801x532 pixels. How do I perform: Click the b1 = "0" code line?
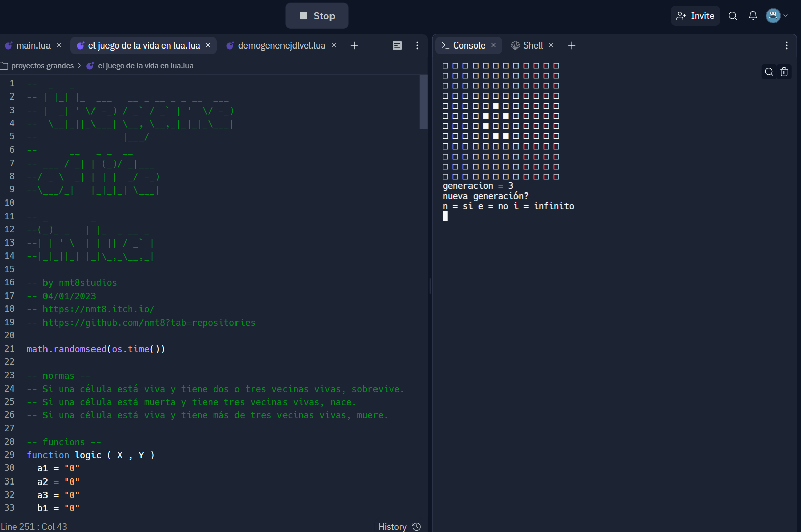click(59, 508)
